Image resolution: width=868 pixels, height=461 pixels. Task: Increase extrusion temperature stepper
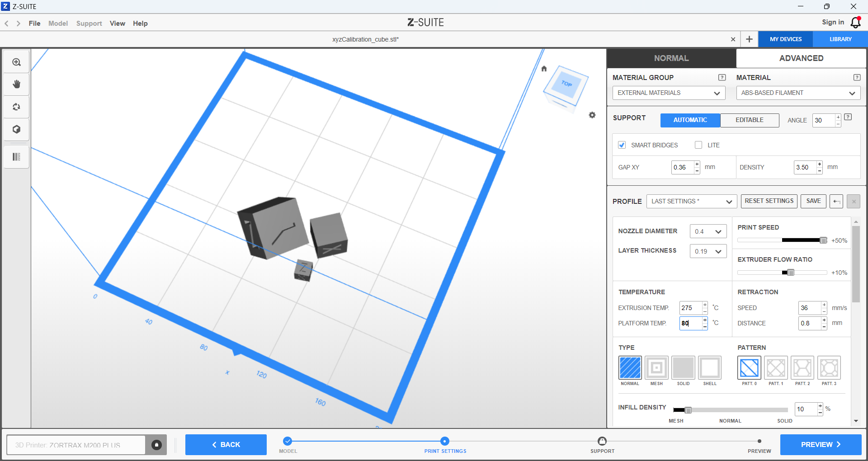704,305
